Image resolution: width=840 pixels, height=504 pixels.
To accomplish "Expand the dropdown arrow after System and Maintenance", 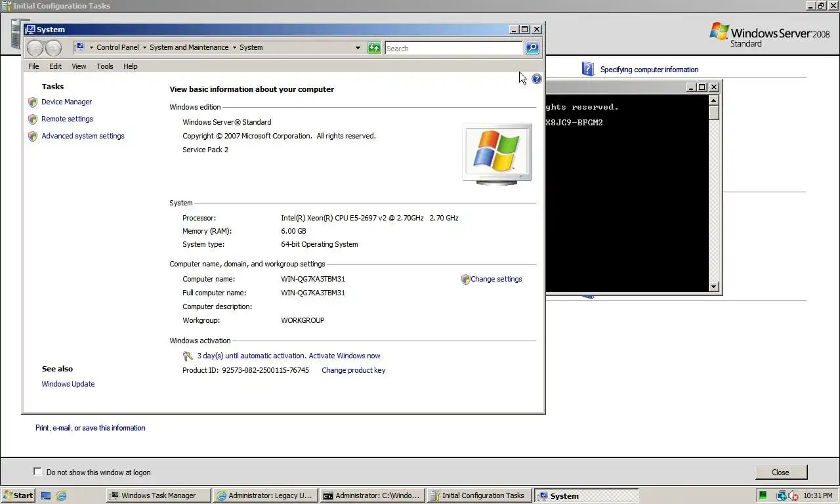I will 234,47.
